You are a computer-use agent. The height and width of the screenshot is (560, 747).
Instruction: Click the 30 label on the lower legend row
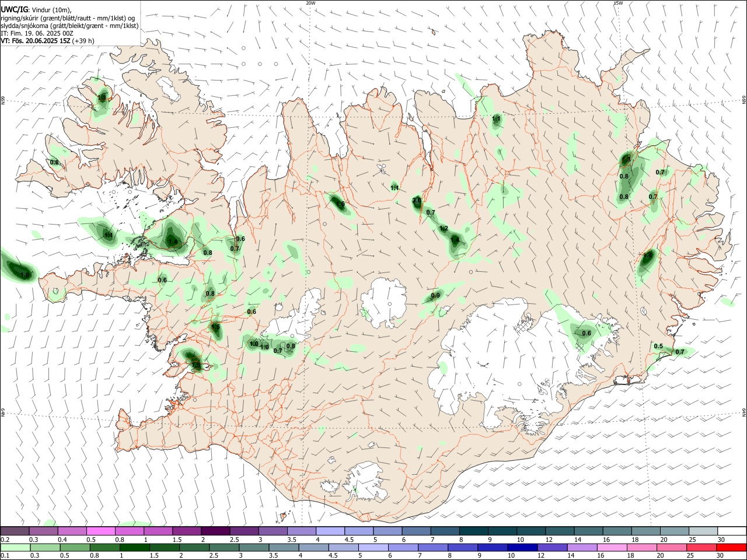click(721, 556)
